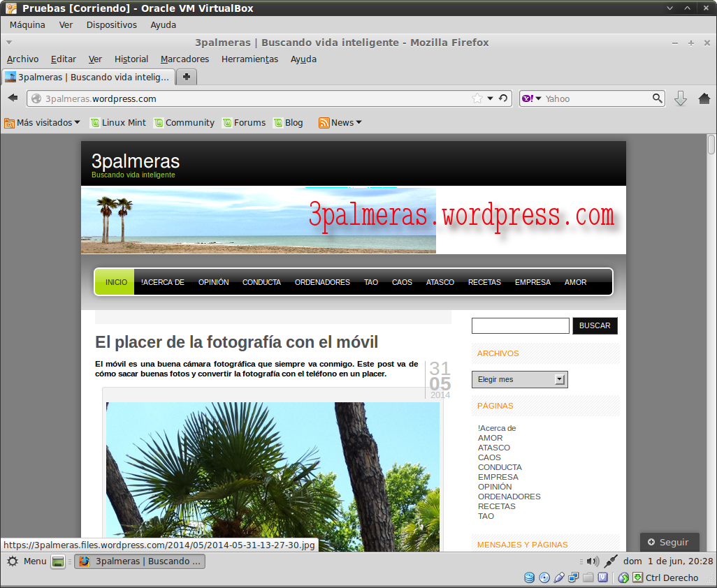Viewport: 717px width, 588px height.
Task: Click the Firefox back arrow button
Action: (x=13, y=98)
